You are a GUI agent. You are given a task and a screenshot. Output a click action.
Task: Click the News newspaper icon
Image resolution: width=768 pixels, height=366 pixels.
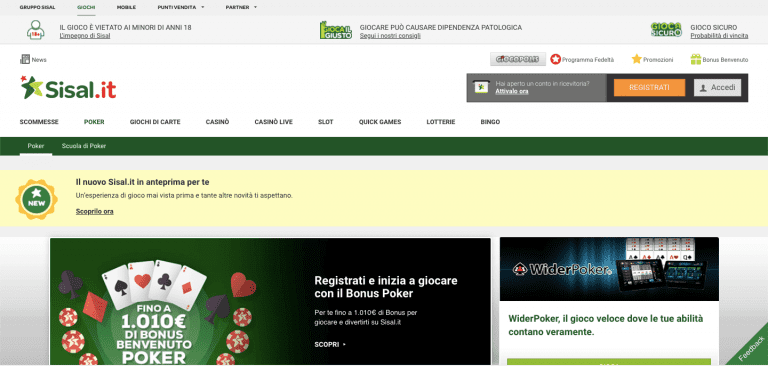[x=25, y=59]
